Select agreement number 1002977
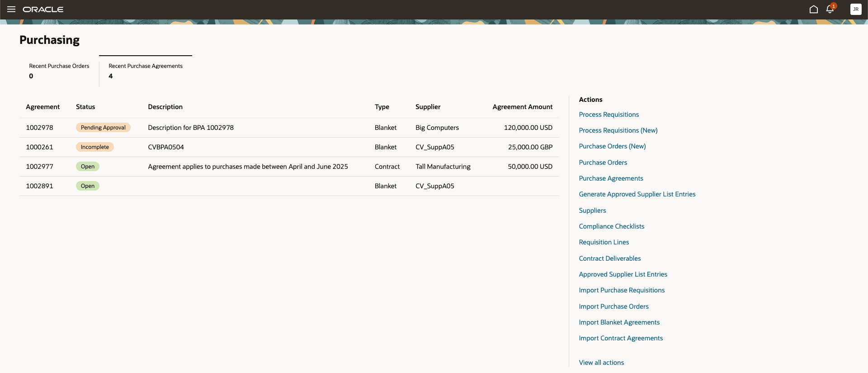Image resolution: width=868 pixels, height=373 pixels. pyautogui.click(x=39, y=167)
